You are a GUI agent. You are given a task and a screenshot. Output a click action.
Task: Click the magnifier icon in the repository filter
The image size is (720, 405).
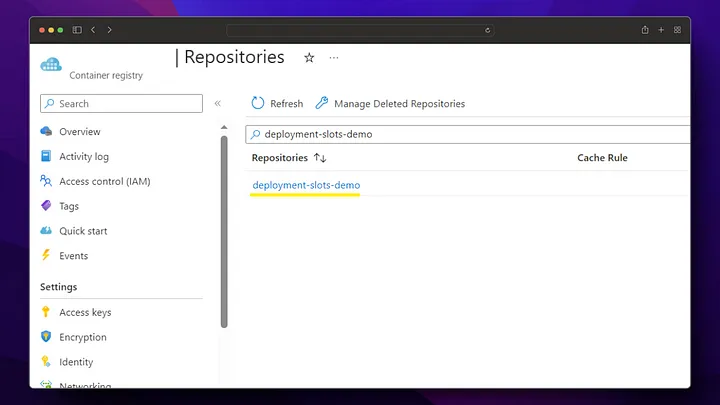255,134
